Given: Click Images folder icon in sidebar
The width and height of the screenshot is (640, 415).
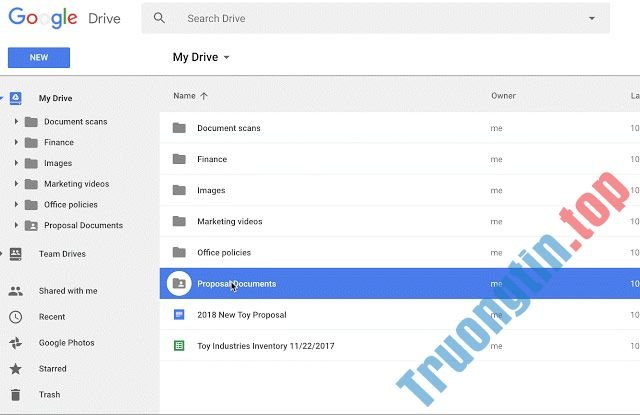Looking at the screenshot, I should (x=31, y=163).
